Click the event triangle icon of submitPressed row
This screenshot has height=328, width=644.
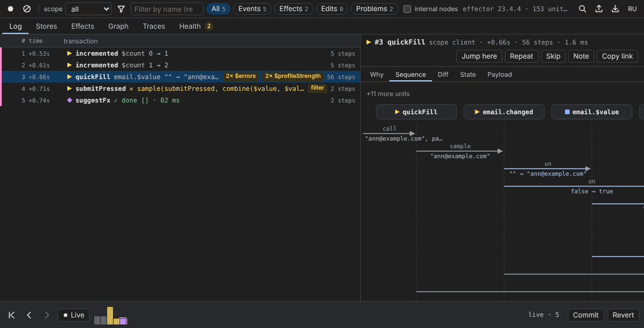pos(70,88)
